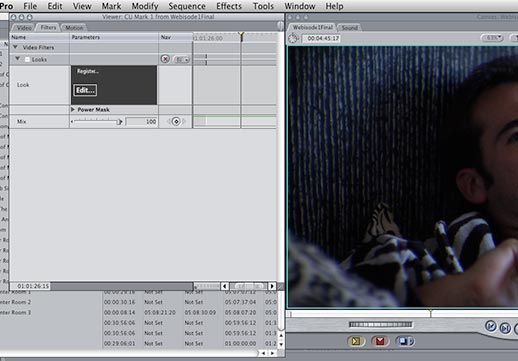Click the 01:00:00:00 cell in Browser
The width and height of the screenshot is (518, 361).
click(x=240, y=343)
